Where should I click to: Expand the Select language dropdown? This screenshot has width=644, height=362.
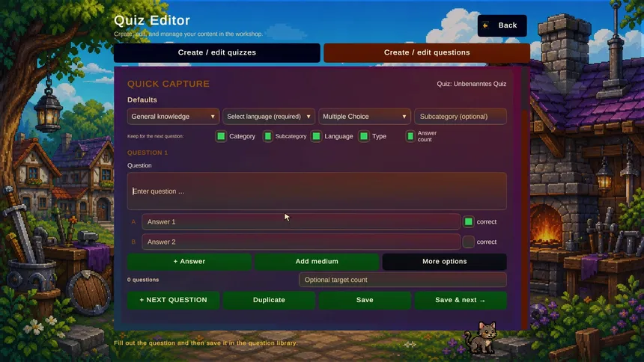click(x=269, y=117)
